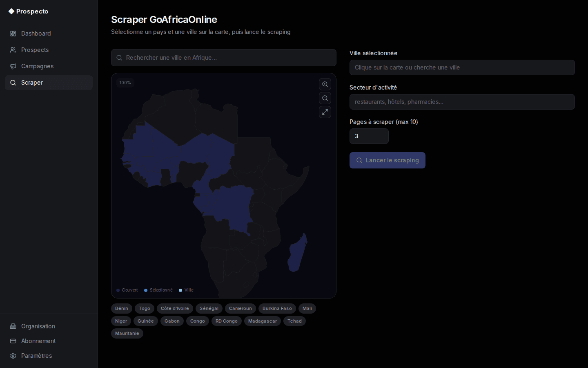Viewport: 588px width, 368px height.
Task: Select the Togo country chip
Action: point(145,308)
